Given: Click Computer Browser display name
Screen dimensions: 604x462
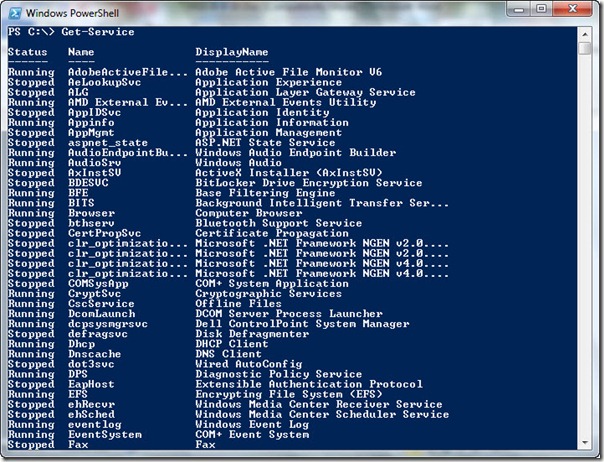Looking at the screenshot, I should pos(249,213).
